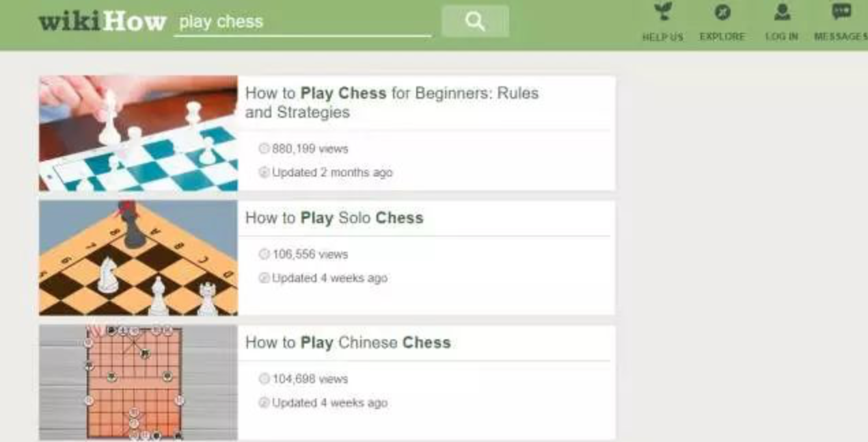
Task: Open the Messages speech bubble icon
Action: tap(841, 11)
